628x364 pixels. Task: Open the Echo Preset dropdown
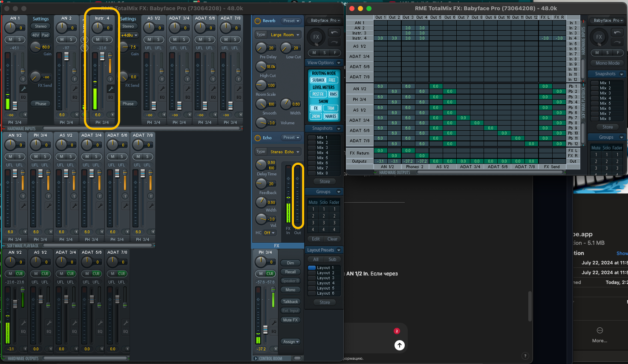tap(291, 138)
